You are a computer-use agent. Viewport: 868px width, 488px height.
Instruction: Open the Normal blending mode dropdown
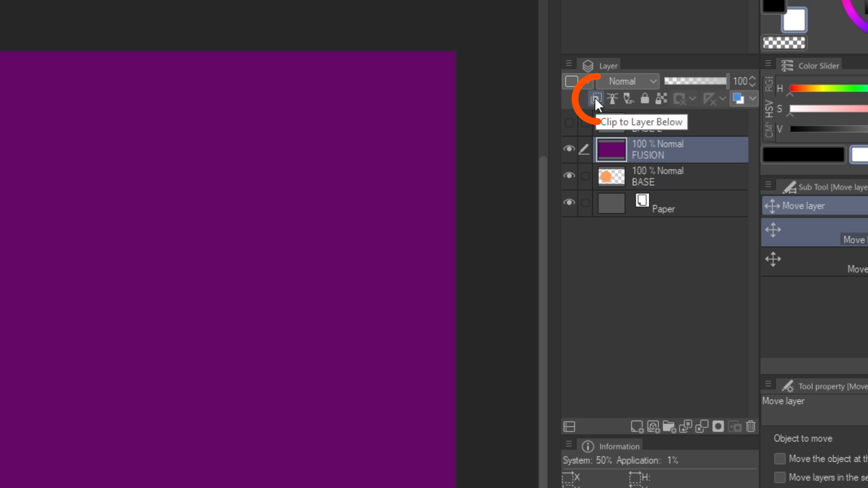[x=628, y=81]
